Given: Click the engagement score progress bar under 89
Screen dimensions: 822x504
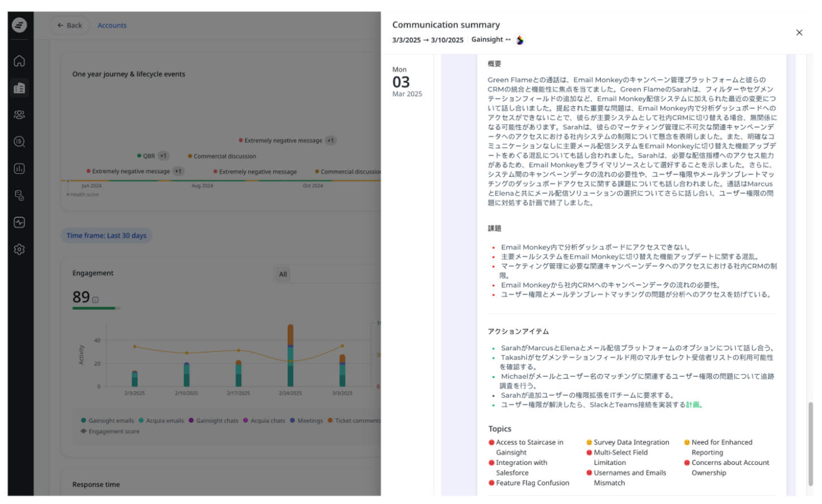Looking at the screenshot, I should 96,309.
